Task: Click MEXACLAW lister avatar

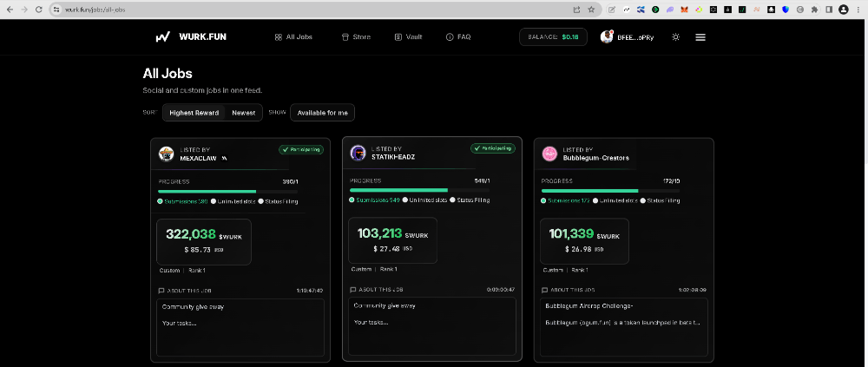Action: (x=166, y=154)
